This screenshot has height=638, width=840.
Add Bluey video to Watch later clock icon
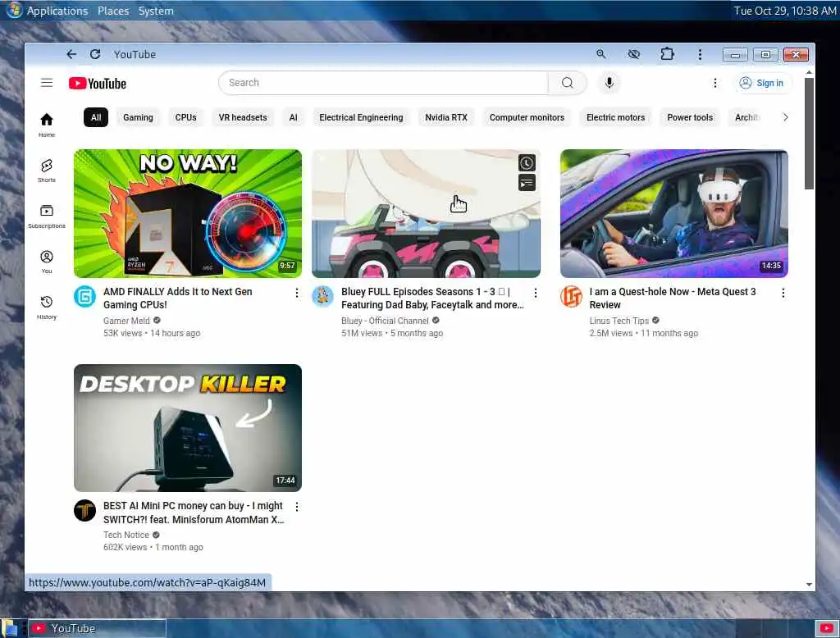click(527, 163)
